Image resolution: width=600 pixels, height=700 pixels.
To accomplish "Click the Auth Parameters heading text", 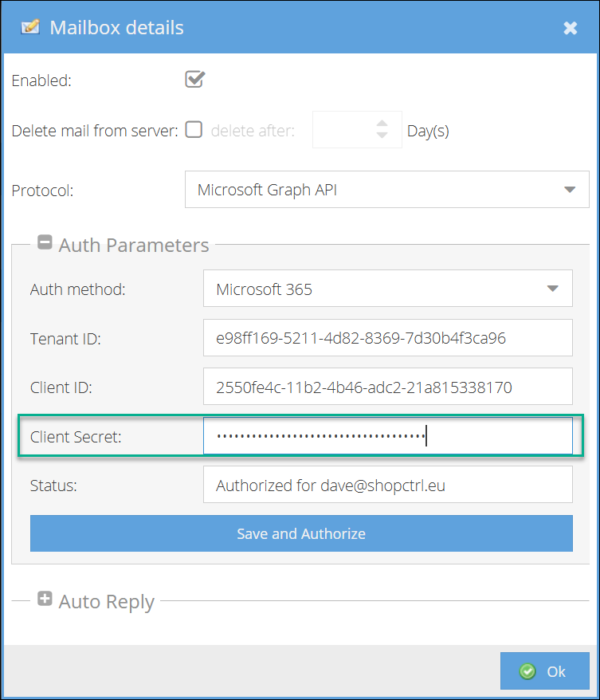I will [134, 245].
